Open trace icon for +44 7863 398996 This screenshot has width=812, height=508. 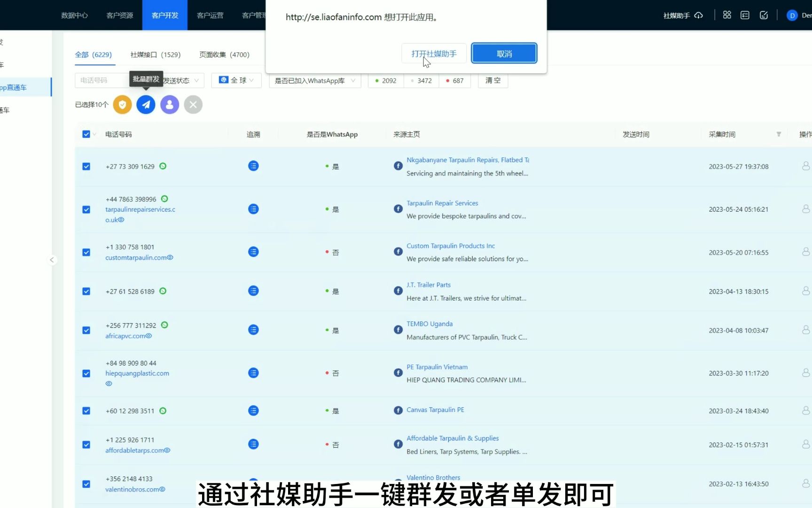[253, 209]
